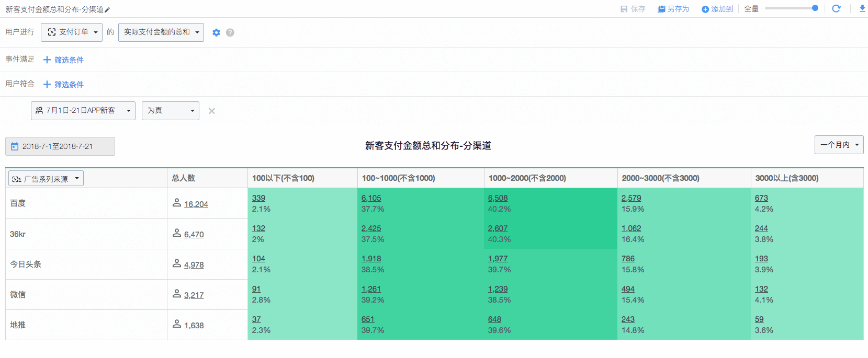Click value 651 in 地推 row
868x358 pixels.
(368, 319)
